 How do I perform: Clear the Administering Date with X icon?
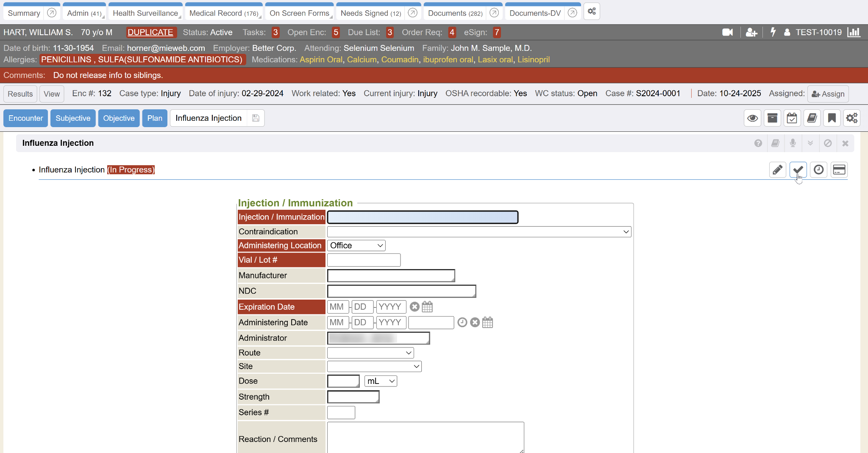point(475,322)
